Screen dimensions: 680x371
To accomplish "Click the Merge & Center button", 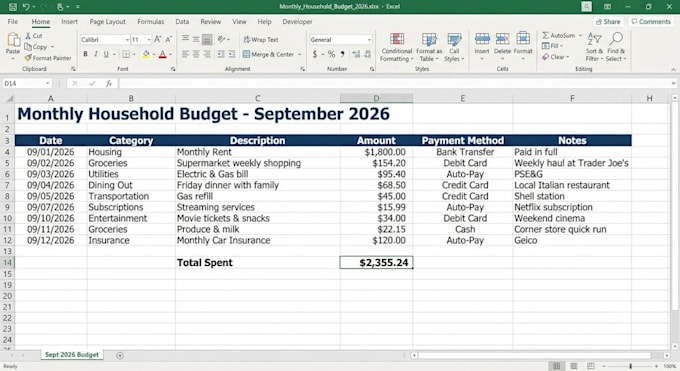I will coord(268,54).
